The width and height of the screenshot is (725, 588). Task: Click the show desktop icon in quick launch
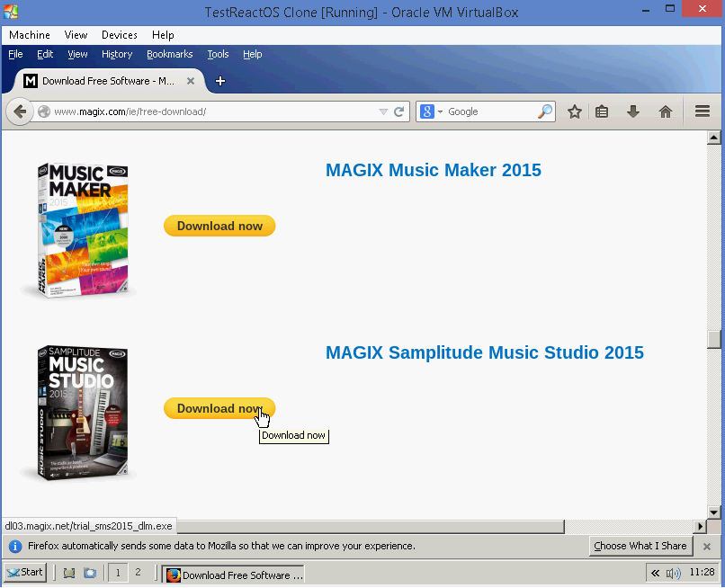pos(69,574)
